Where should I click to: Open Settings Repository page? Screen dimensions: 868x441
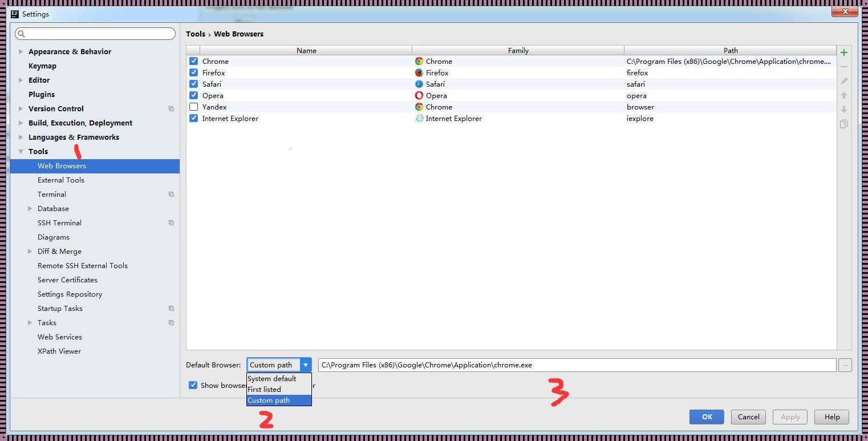pyautogui.click(x=70, y=294)
